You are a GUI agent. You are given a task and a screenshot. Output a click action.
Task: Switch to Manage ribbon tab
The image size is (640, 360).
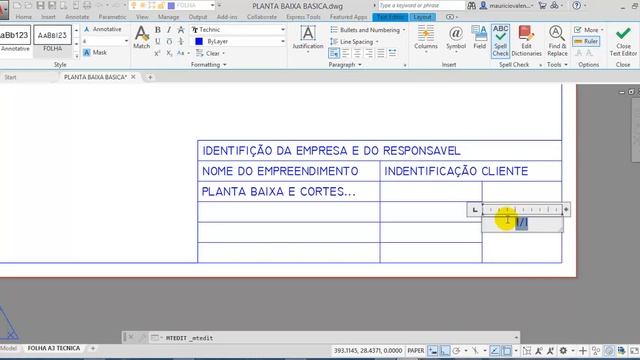click(169, 17)
